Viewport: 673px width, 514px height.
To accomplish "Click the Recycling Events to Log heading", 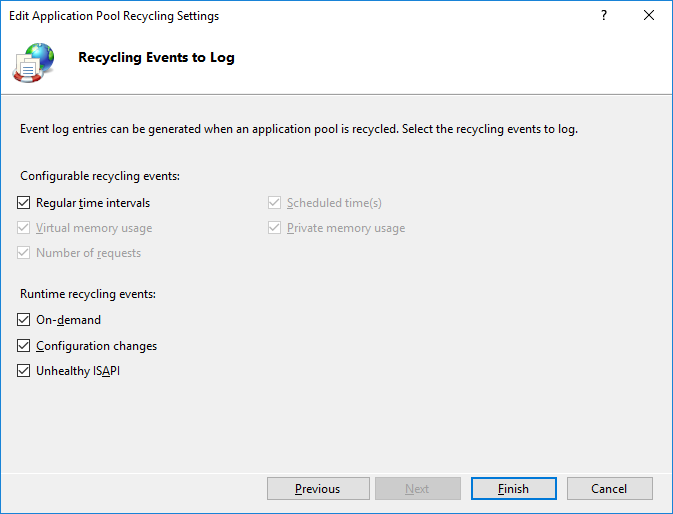I will coord(156,57).
